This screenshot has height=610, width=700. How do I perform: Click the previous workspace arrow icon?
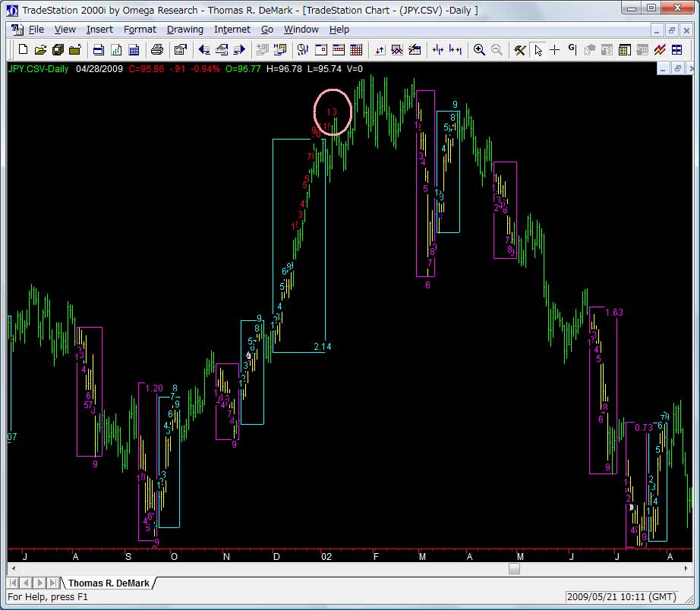click(x=204, y=50)
